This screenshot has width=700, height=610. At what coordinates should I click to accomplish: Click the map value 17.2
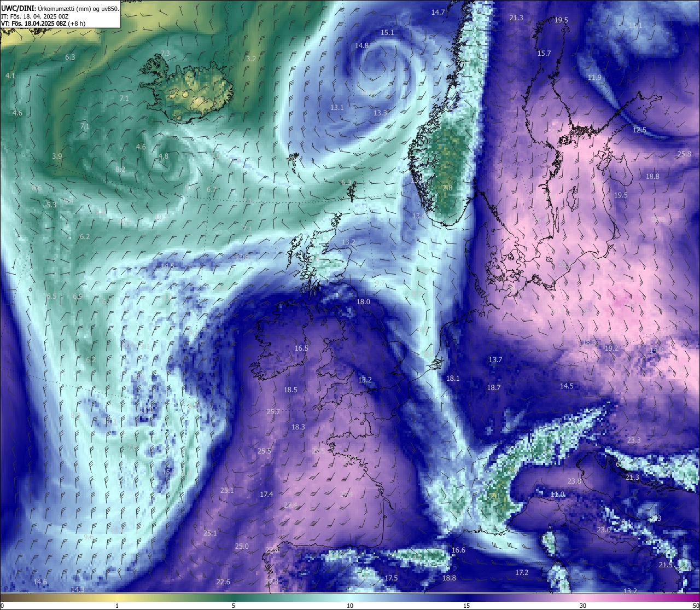[522, 573]
